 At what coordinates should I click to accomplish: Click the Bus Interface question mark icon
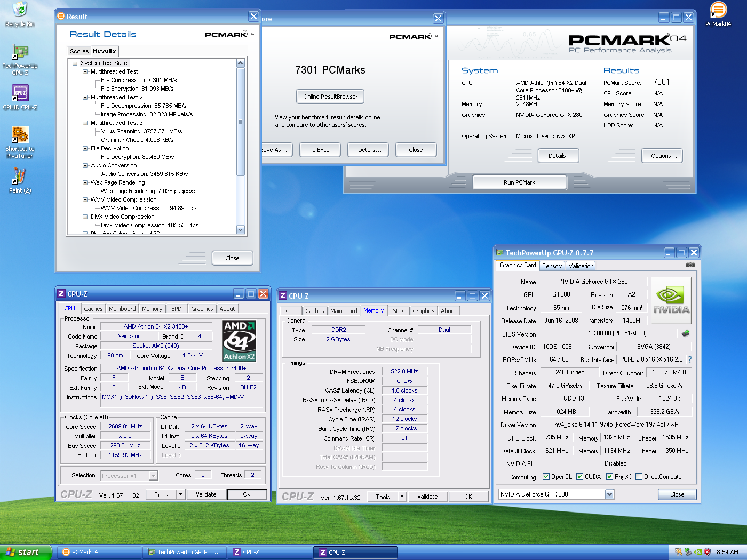click(689, 359)
